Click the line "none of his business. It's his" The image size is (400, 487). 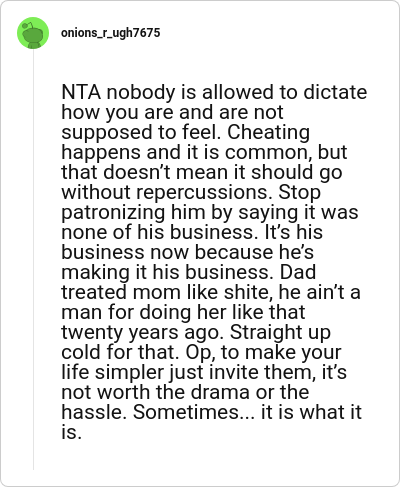(192, 232)
